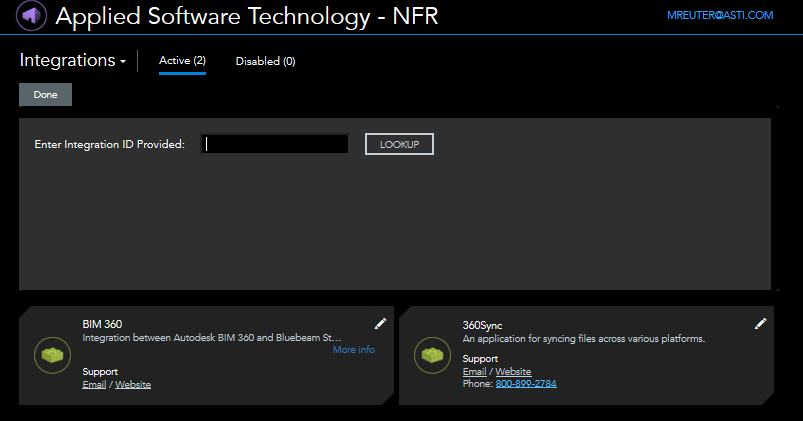Image resolution: width=803 pixels, height=421 pixels.
Task: Click the purple Bluebeam logo icon
Action: (x=32, y=16)
